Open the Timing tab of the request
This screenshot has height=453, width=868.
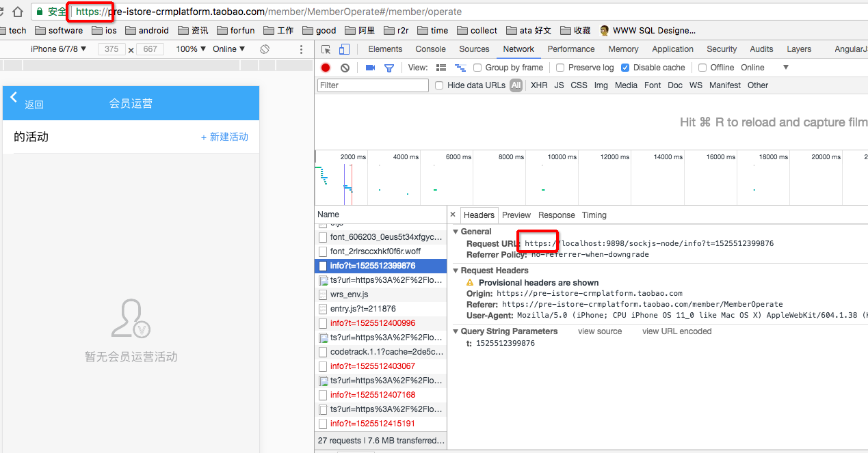click(594, 215)
